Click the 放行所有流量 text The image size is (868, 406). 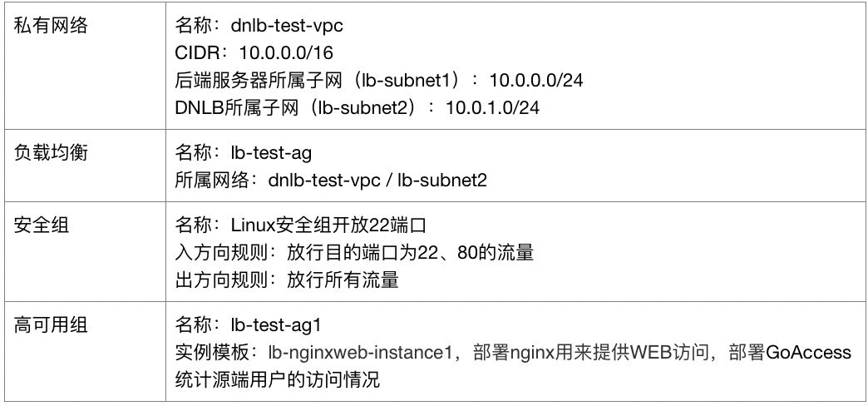(x=343, y=280)
